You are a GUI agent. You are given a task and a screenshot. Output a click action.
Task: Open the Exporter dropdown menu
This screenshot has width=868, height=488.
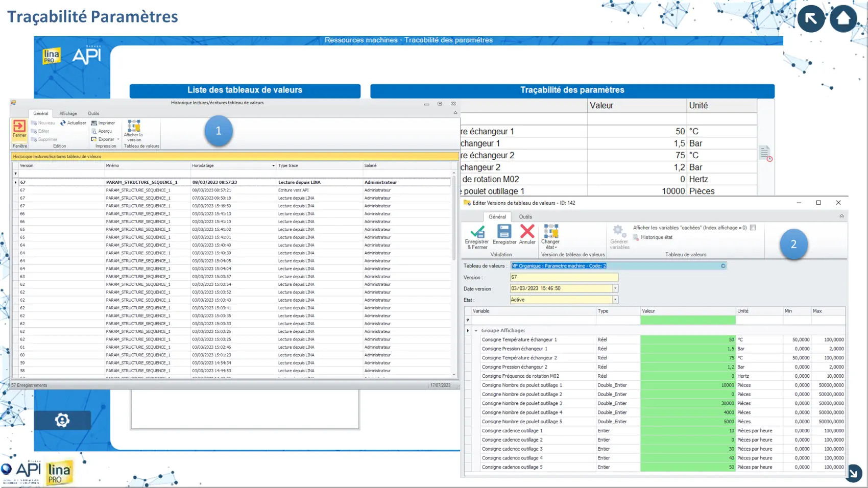pos(118,139)
